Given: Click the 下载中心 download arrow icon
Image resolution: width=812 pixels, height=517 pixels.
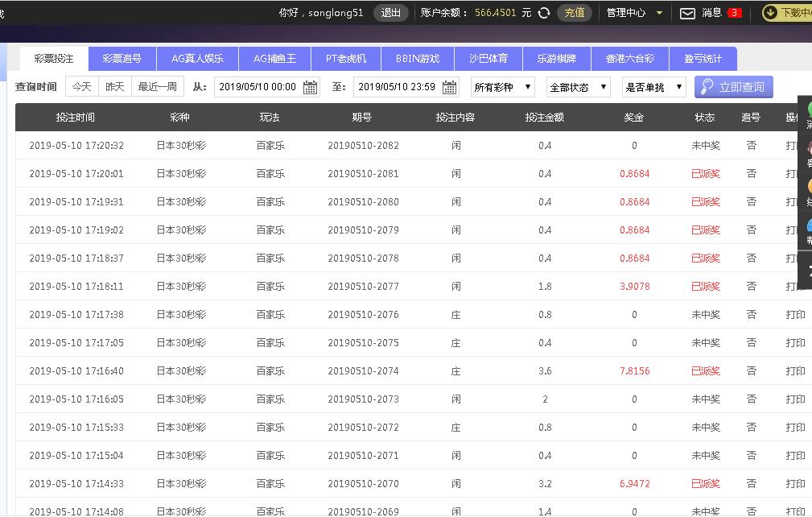Looking at the screenshot, I should coord(770,13).
